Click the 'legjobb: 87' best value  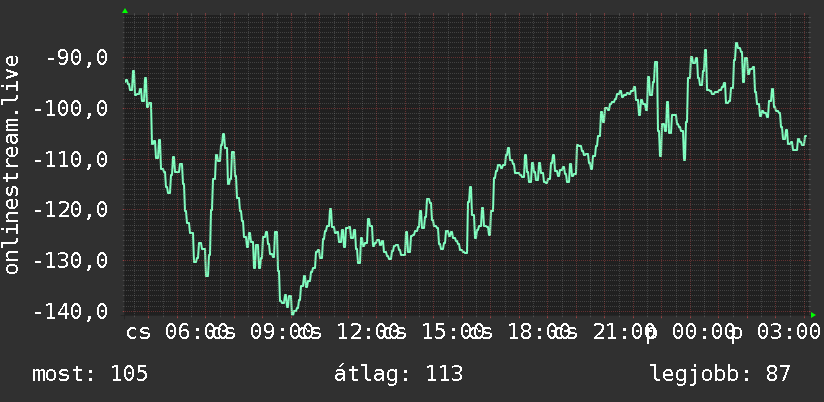click(x=720, y=374)
